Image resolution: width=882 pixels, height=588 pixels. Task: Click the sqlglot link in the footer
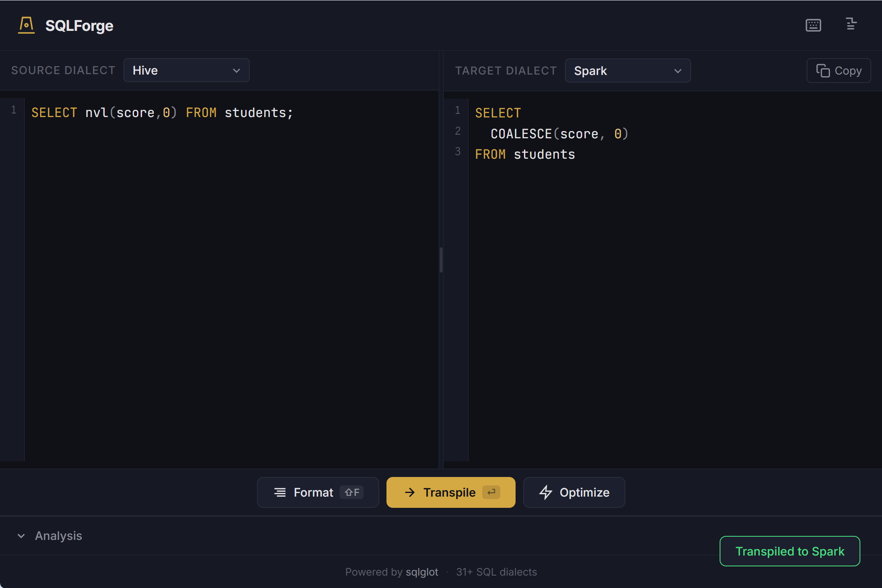(422, 572)
